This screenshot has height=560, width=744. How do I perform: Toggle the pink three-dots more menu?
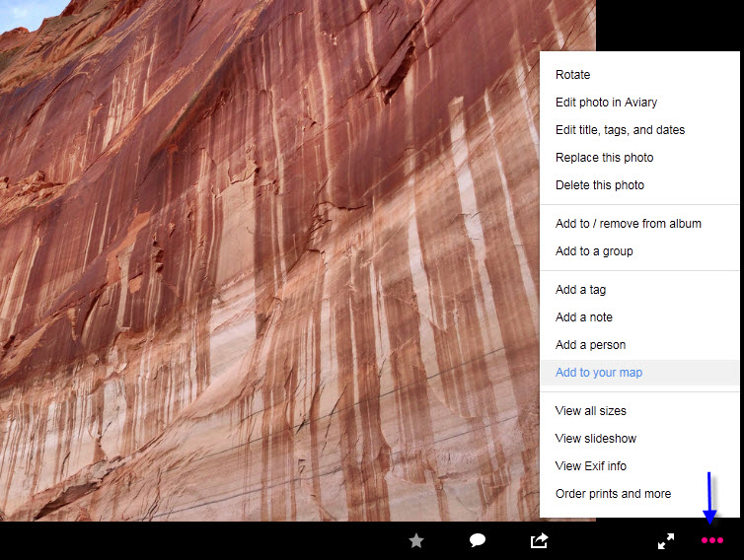coord(712,540)
